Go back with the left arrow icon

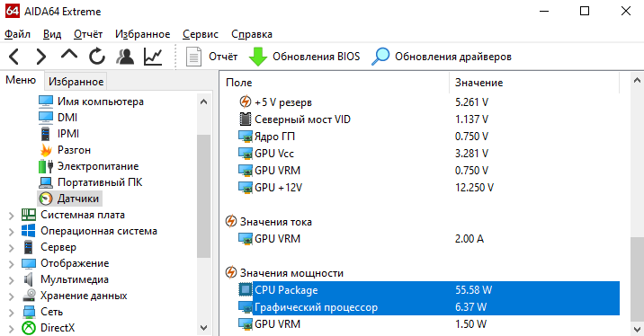[14, 57]
